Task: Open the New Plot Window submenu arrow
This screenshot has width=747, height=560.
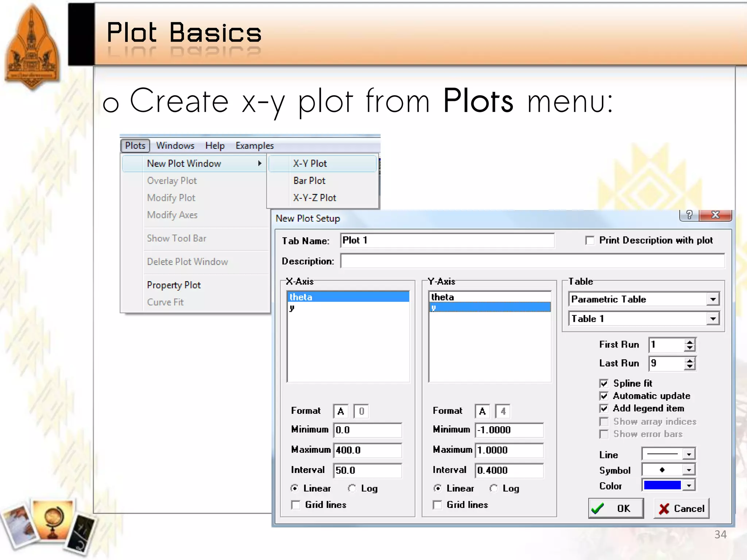Action: (260, 163)
